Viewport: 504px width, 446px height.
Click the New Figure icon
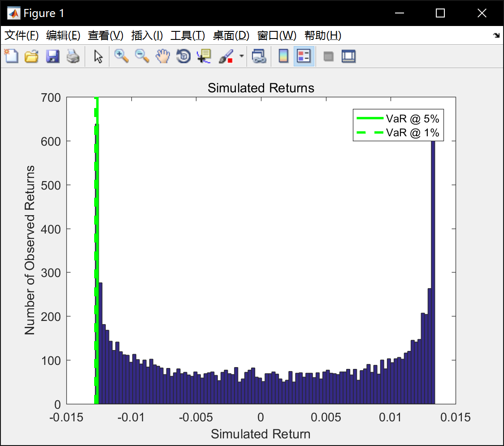point(11,56)
